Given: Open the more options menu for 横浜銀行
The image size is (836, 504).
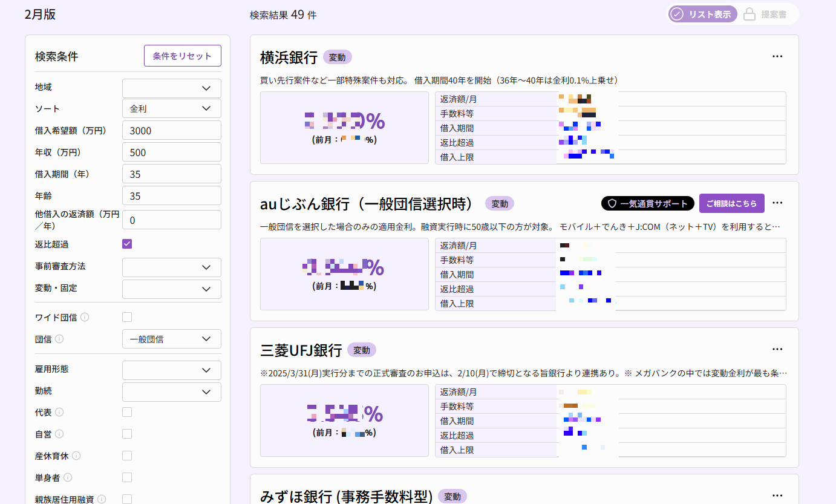Looking at the screenshot, I should pyautogui.click(x=777, y=56).
